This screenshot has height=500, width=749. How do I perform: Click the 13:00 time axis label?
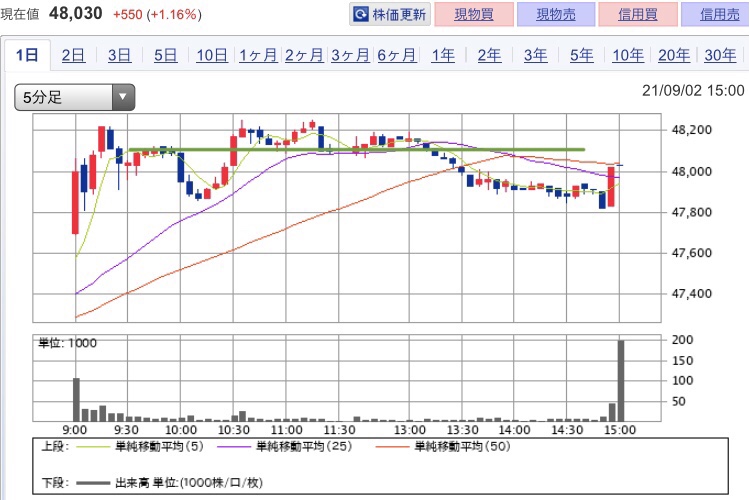[409, 430]
